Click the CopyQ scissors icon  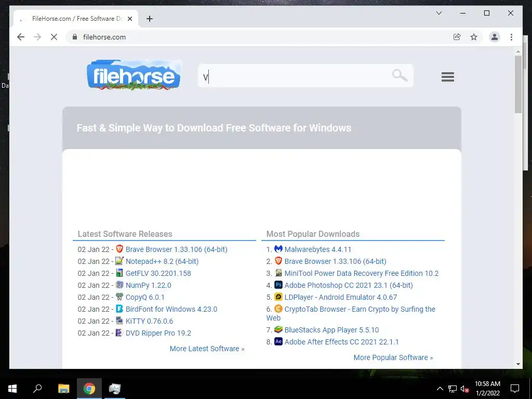[x=119, y=297]
